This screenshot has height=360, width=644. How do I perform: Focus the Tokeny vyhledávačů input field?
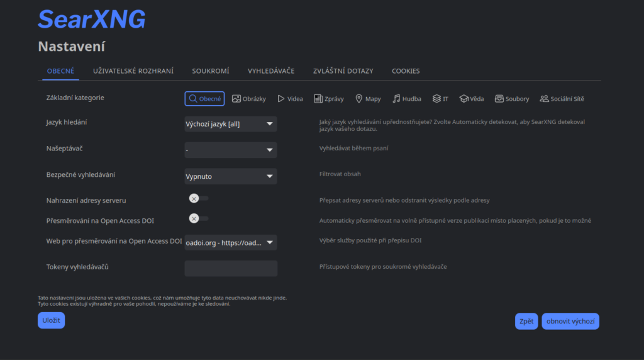(231, 268)
